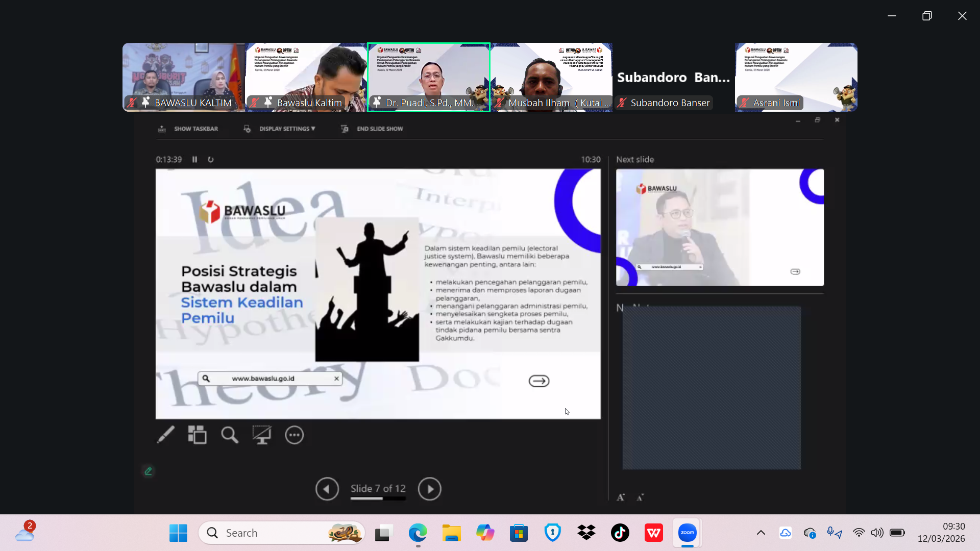Open the see all slides grid
Screen dimensions: 980x551
coord(197,435)
